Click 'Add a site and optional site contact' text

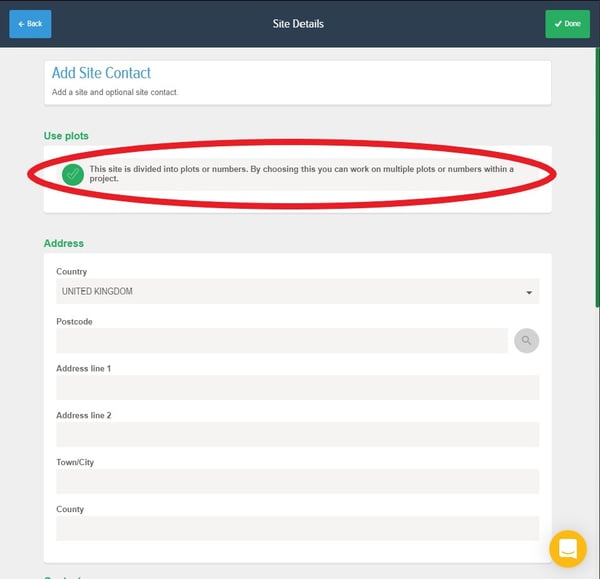[x=115, y=92]
